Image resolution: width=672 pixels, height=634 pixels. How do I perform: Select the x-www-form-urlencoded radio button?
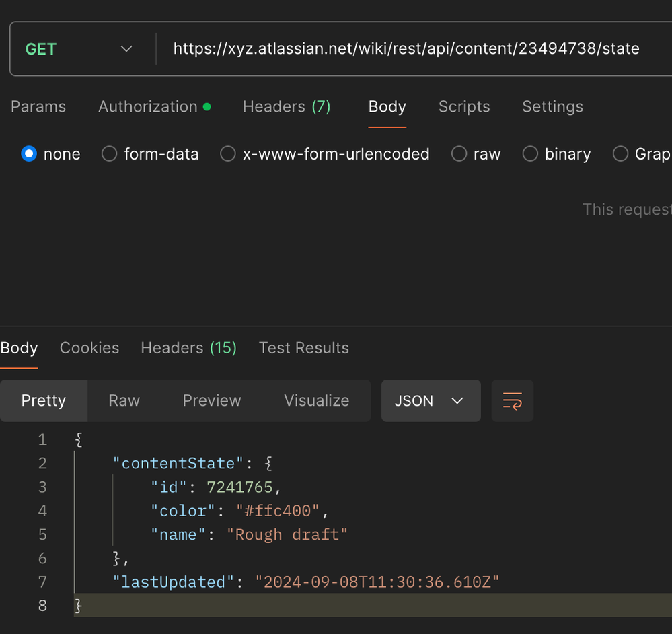tap(227, 153)
